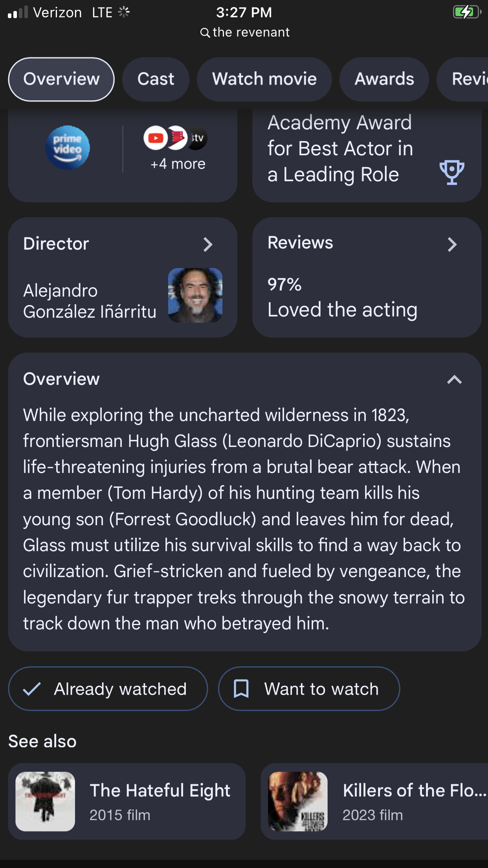Screen dimensions: 488x868
Task: Mark movie as Already watched
Action: [108, 689]
